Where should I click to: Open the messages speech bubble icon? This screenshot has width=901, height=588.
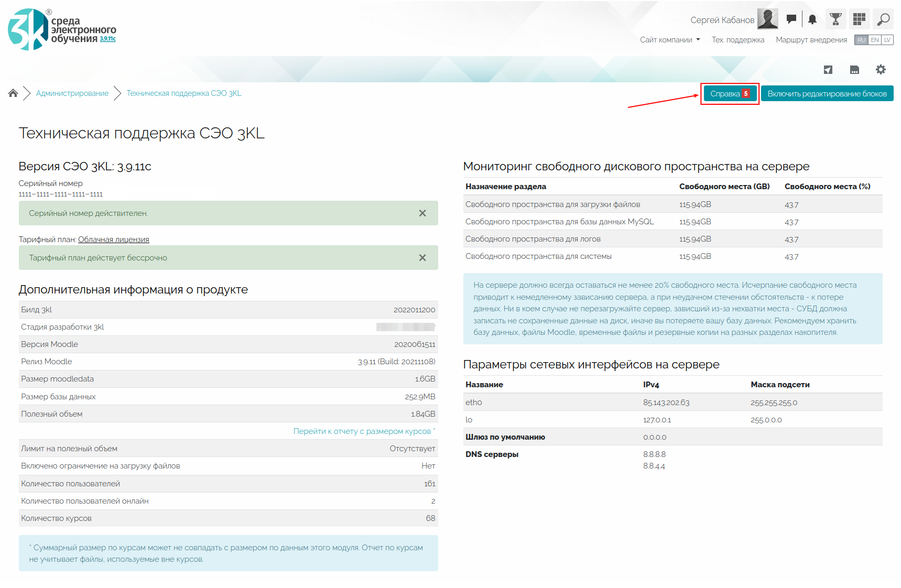tap(791, 19)
